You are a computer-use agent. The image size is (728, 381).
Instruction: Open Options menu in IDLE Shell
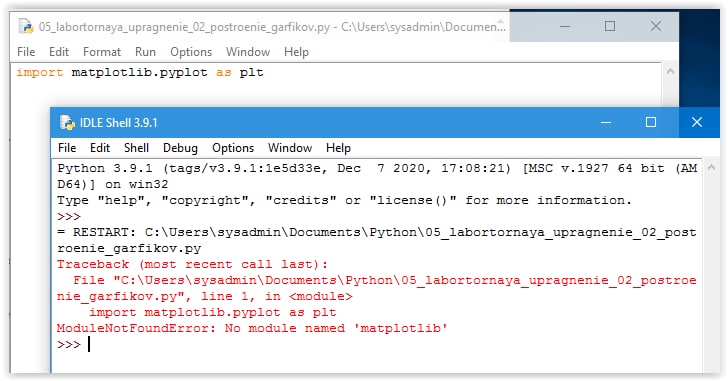233,148
